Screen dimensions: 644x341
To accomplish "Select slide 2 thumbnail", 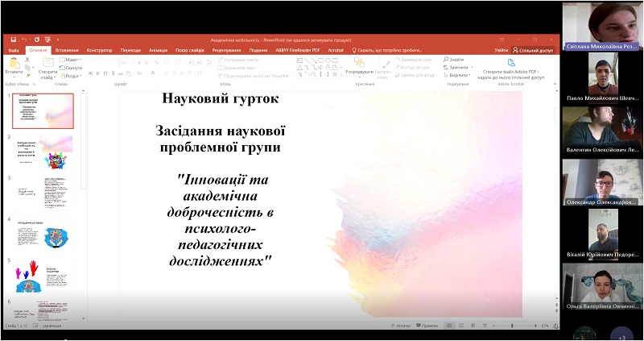I will click(x=43, y=152).
